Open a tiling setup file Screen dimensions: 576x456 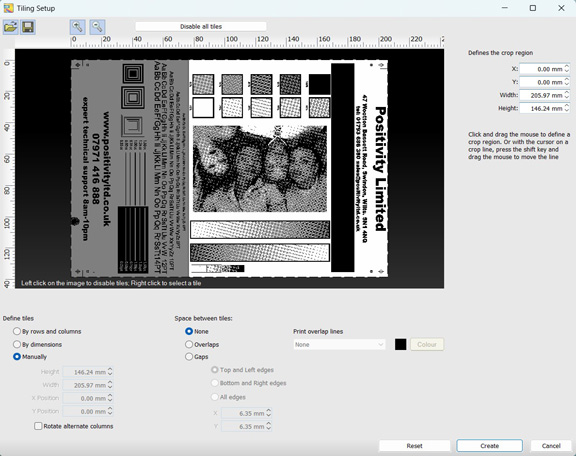tap(11, 27)
